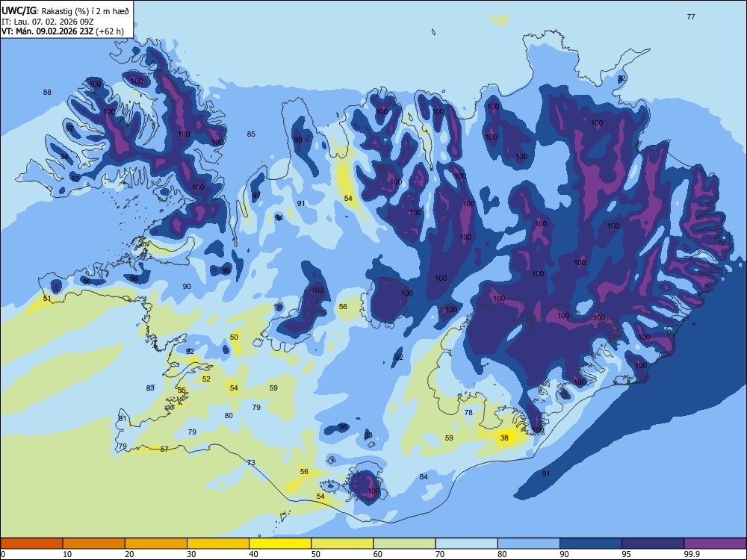Click the value '38' in the yellow spot

click(504, 438)
